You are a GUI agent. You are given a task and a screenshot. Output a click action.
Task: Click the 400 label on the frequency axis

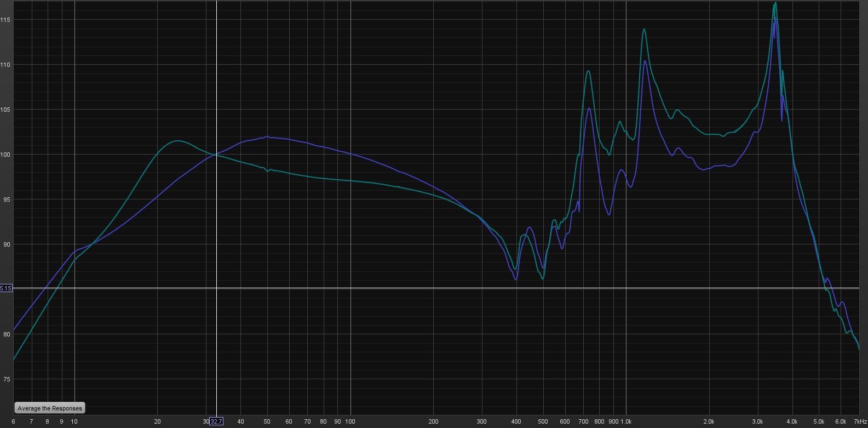516,421
